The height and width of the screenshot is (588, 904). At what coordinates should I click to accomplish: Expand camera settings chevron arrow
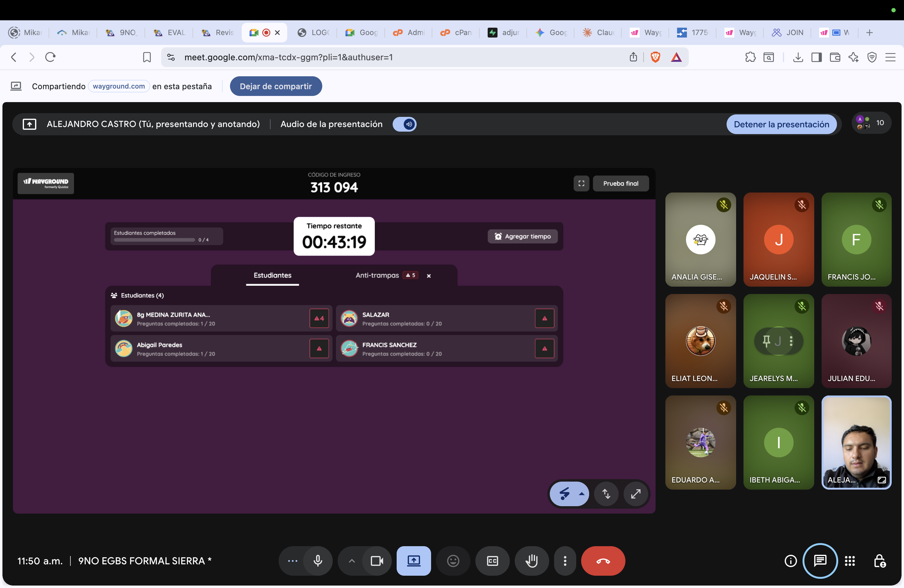352,561
